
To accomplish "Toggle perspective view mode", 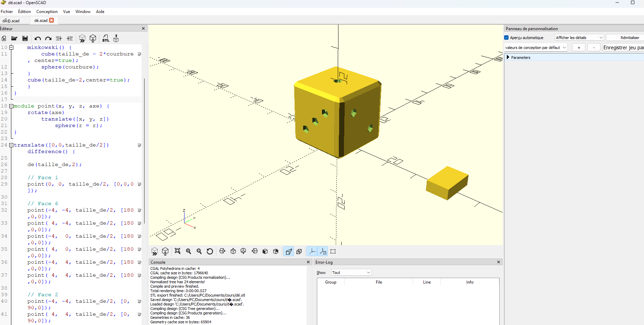I will click(x=289, y=251).
